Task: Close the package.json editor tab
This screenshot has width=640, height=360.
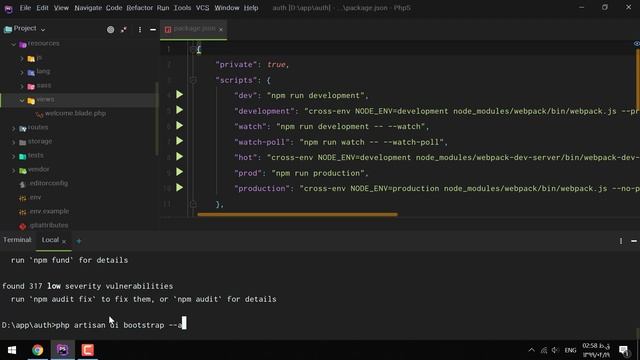Action: [x=221, y=29]
